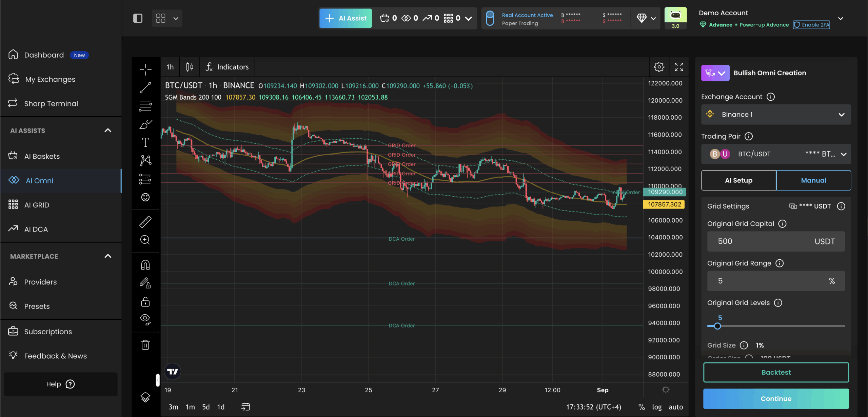
Task: Toggle Real Account / Paper Trading switch
Action: (490, 18)
